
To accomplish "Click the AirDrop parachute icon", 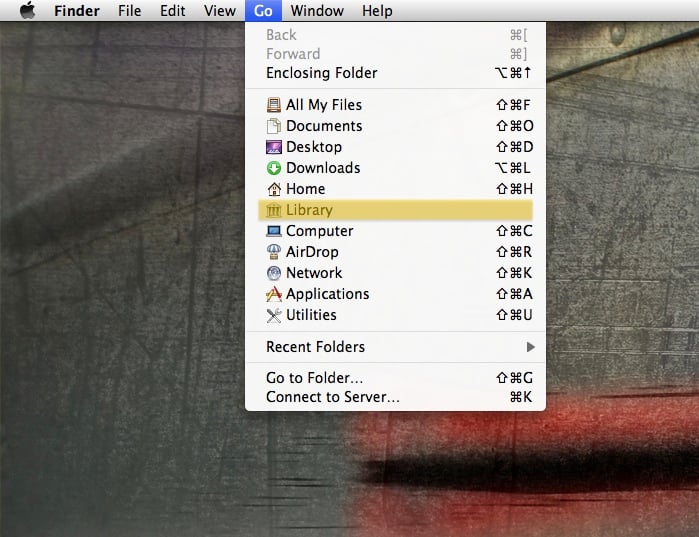I will 273,252.
